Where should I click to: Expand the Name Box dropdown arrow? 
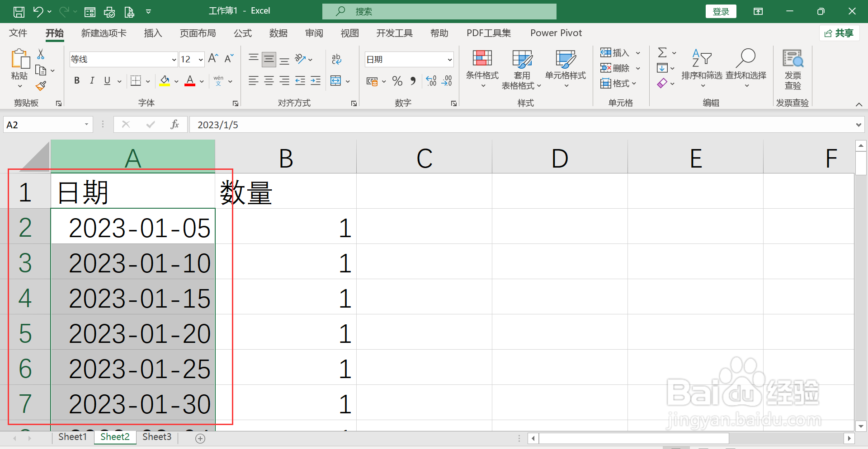[x=86, y=125]
